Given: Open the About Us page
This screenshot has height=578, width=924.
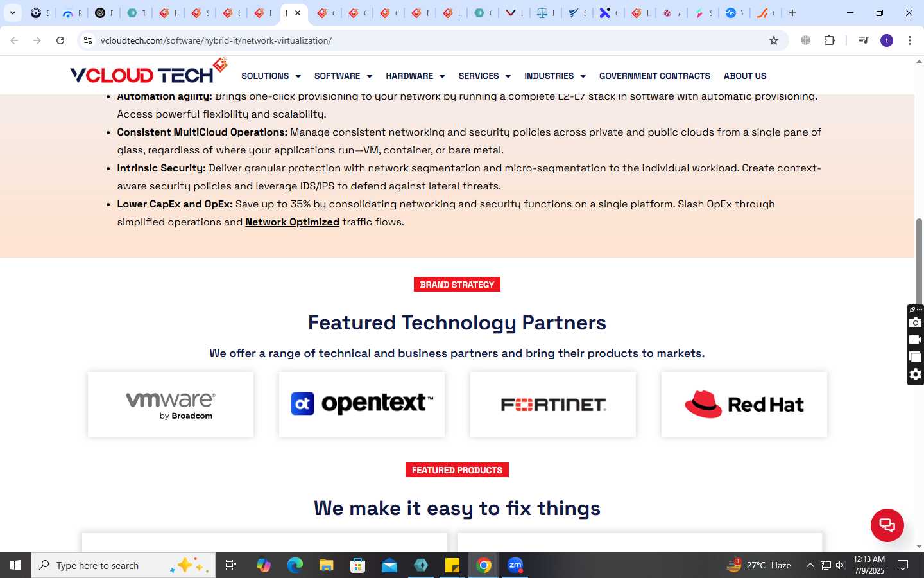Looking at the screenshot, I should tap(745, 76).
